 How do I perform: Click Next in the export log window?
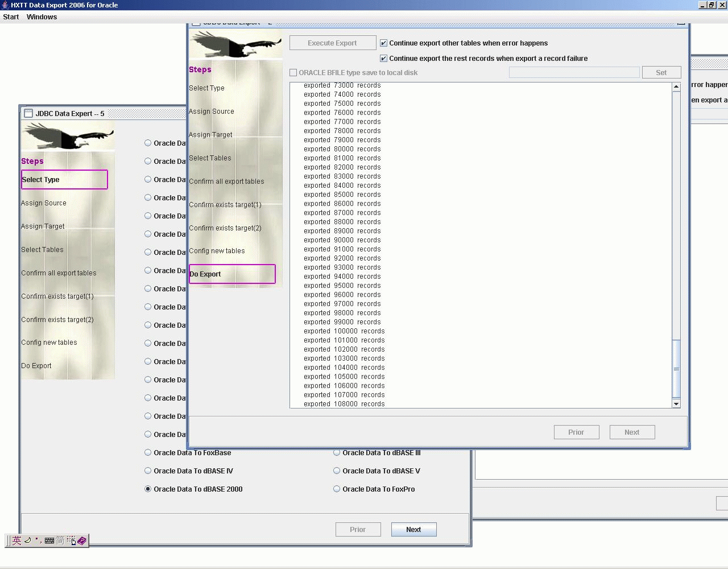tap(632, 432)
